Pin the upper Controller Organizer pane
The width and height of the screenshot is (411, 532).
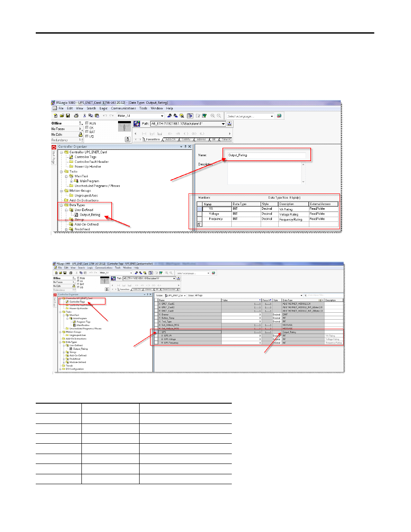click(x=185, y=146)
